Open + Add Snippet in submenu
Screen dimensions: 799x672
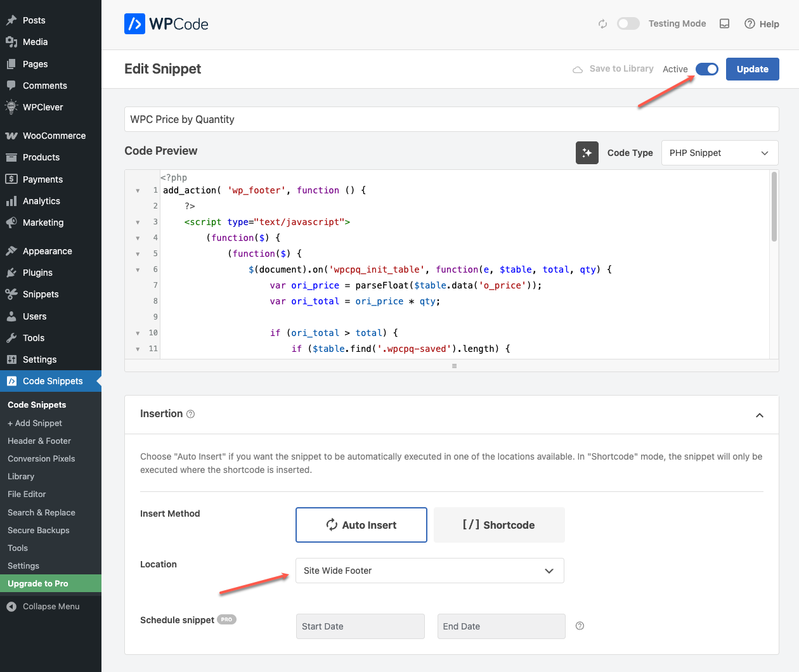click(35, 423)
